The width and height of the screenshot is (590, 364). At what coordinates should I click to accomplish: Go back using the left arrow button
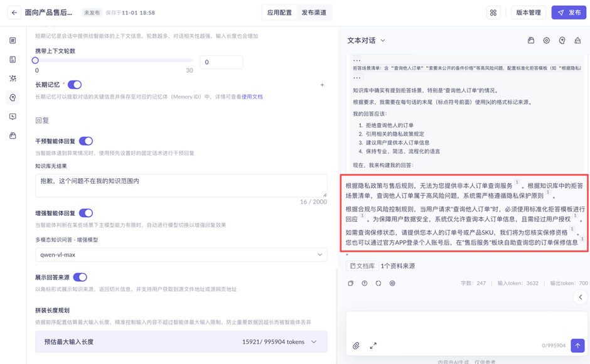tap(14, 13)
